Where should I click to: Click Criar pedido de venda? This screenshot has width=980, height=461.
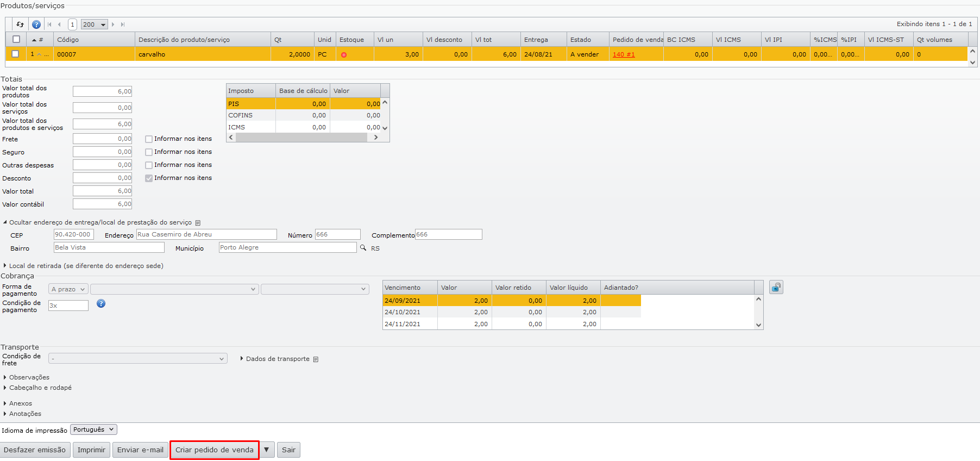click(215, 450)
